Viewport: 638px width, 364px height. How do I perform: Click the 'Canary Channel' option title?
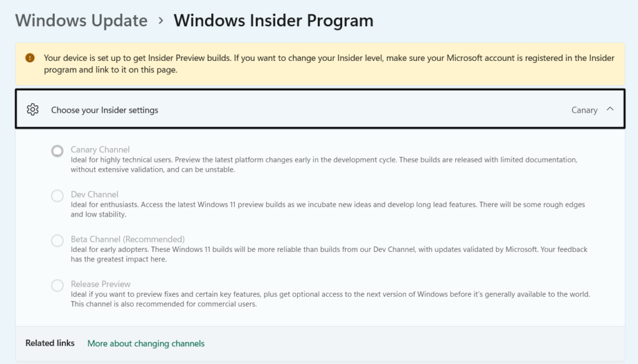[x=100, y=149]
